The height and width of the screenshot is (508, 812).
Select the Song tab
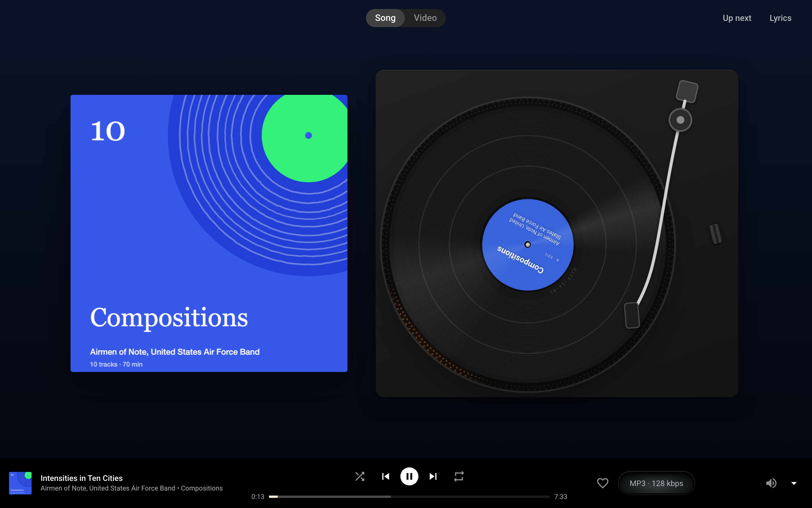coord(385,18)
